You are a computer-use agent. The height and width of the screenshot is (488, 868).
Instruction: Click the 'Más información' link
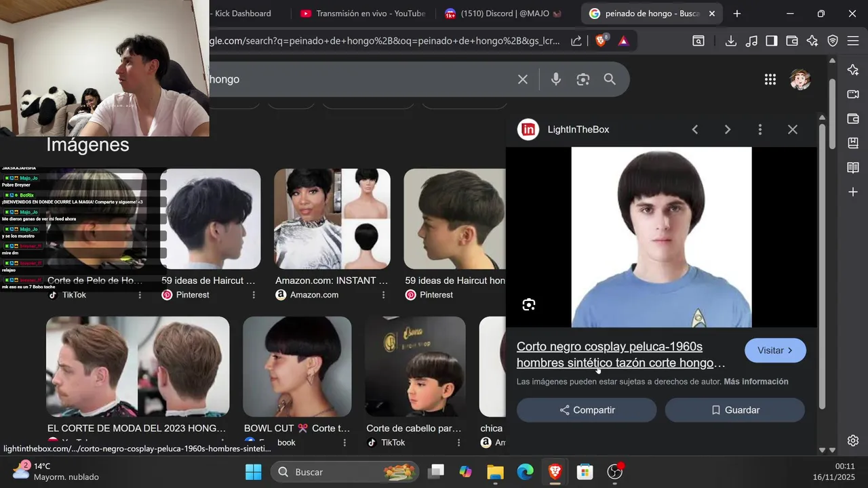(x=756, y=382)
